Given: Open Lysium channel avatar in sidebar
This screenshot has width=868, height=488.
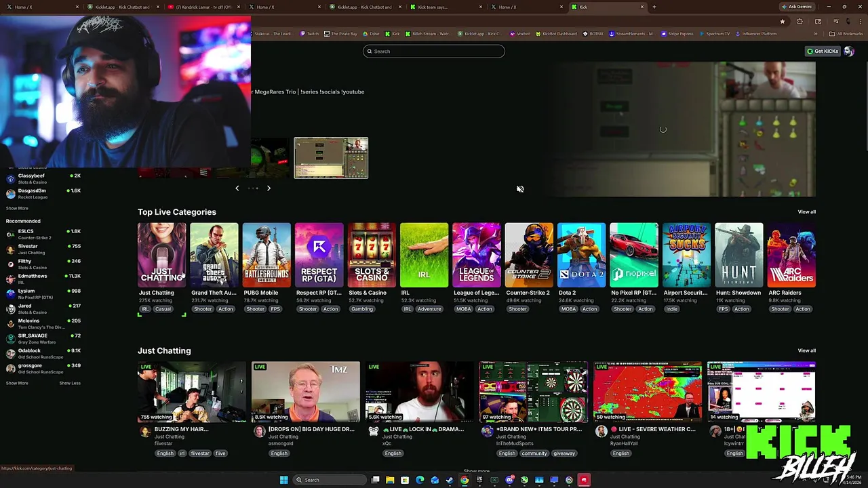Looking at the screenshot, I should pyautogui.click(x=10, y=294).
